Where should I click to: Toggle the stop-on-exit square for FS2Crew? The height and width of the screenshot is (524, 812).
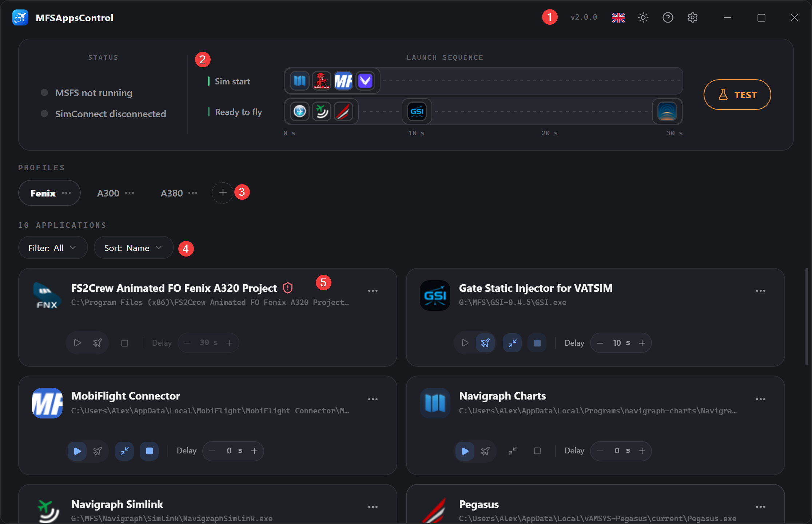coord(124,343)
